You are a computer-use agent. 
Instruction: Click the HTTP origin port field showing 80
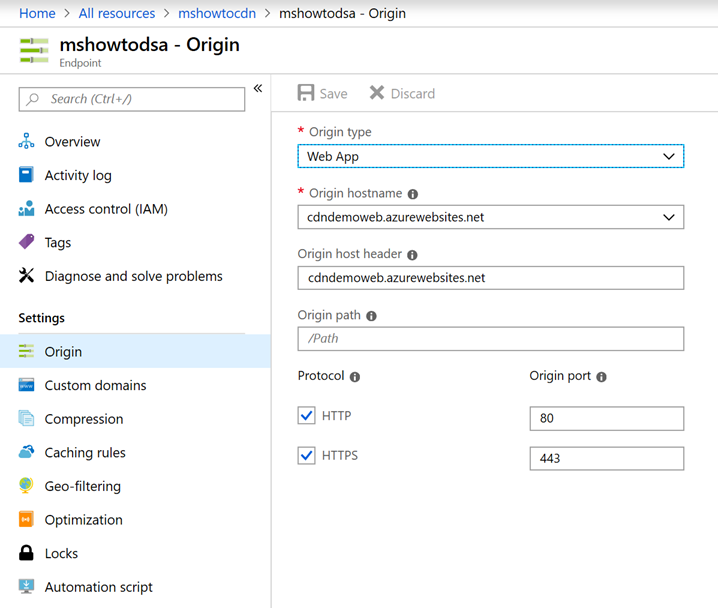pos(607,418)
